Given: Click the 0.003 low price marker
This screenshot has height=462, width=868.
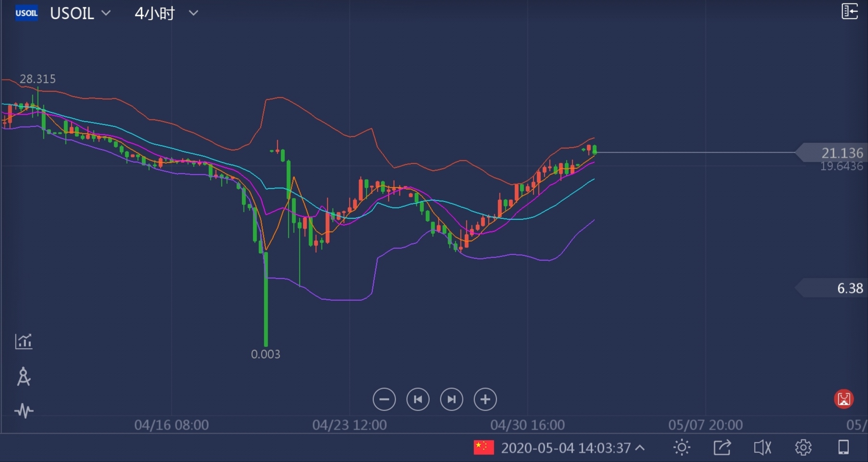Looking at the screenshot, I should point(266,354).
